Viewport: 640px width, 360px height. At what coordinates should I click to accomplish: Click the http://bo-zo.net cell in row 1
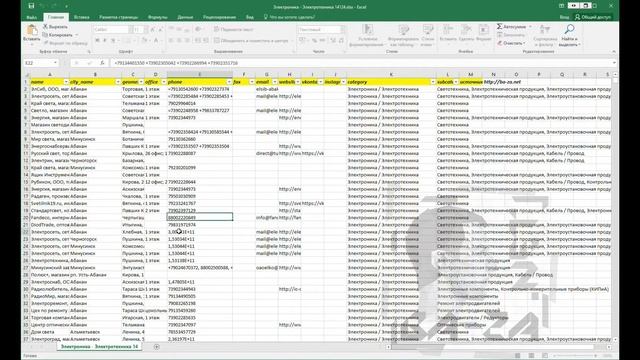point(502,82)
